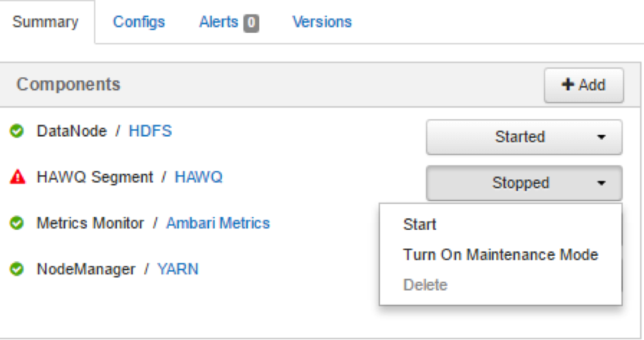Click the green status icon beside DataNode

coord(17,131)
